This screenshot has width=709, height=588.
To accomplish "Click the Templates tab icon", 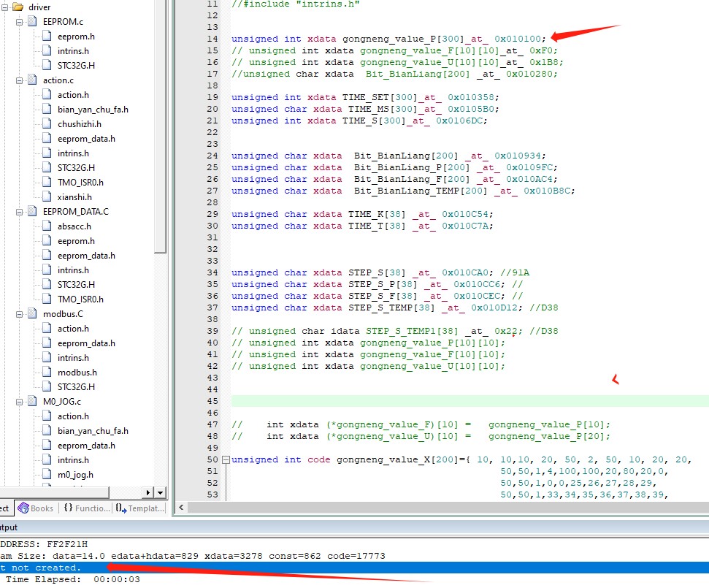I will (120, 508).
